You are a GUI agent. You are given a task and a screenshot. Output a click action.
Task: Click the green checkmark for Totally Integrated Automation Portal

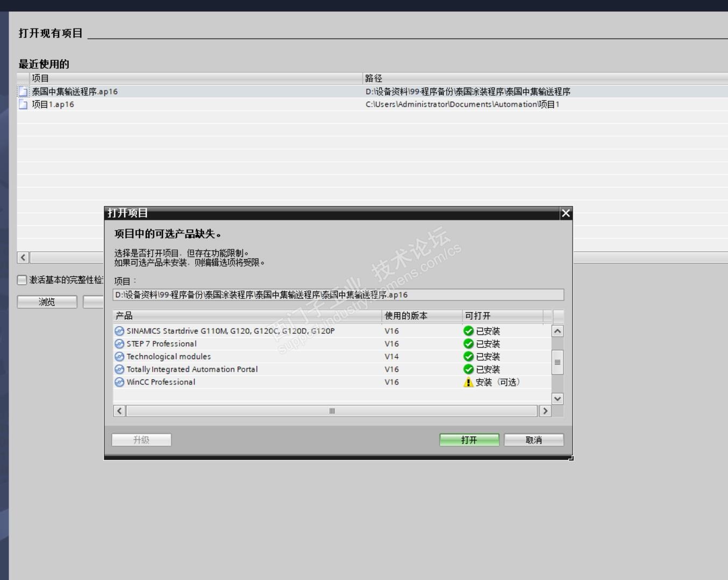click(x=468, y=370)
